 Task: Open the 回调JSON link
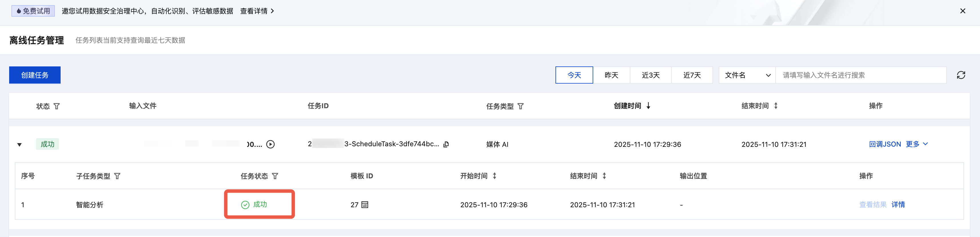tap(885, 144)
